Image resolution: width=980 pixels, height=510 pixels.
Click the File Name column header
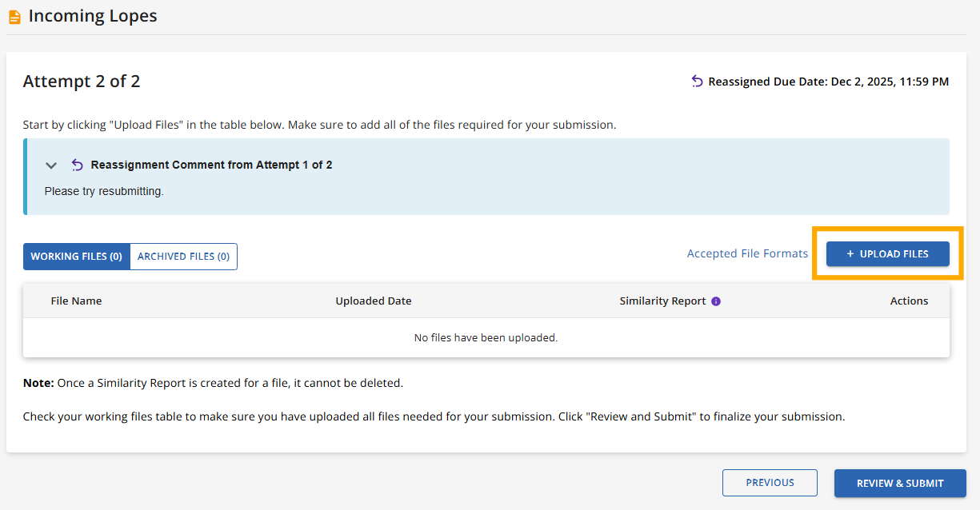[x=76, y=301]
